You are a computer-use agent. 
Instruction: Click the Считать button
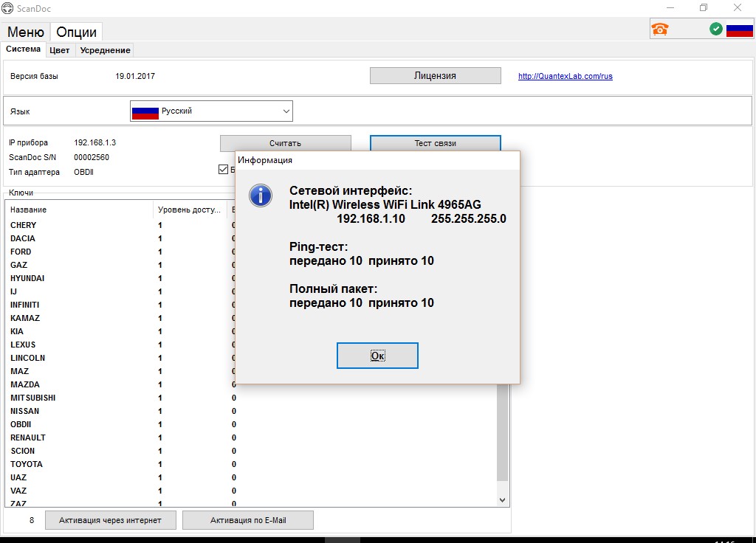(x=286, y=143)
